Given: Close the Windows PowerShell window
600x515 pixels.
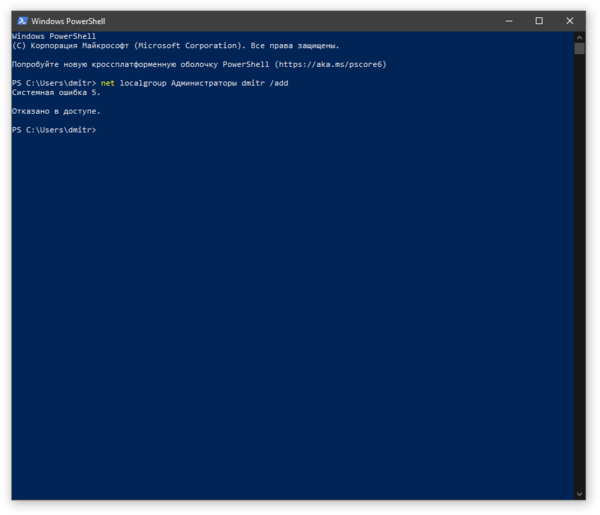Looking at the screenshot, I should click(570, 21).
